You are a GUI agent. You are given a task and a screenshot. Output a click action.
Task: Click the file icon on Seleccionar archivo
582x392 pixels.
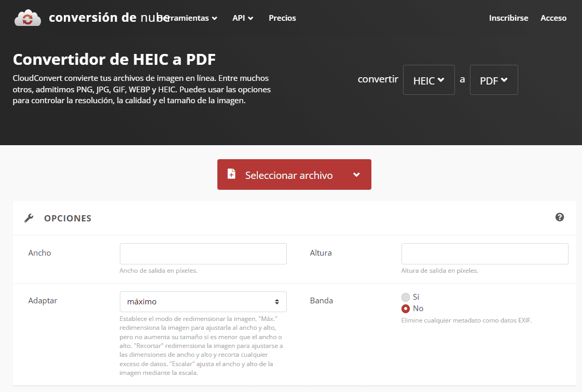231,174
